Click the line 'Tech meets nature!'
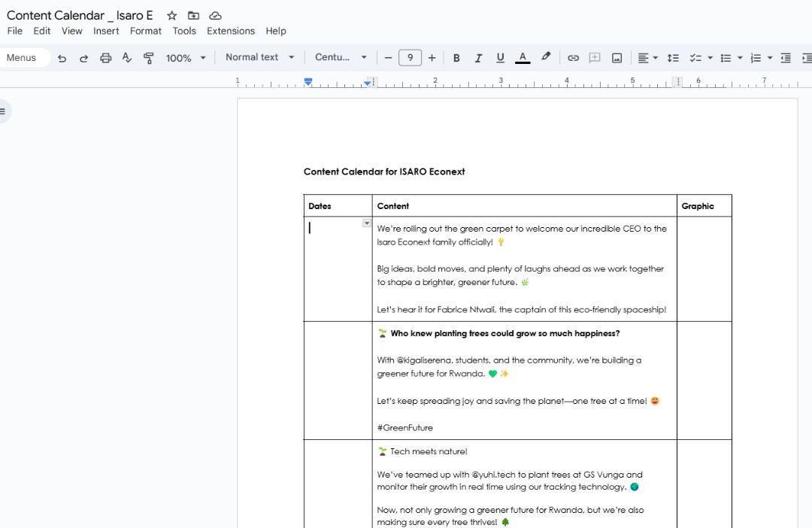The image size is (812, 528). pyautogui.click(x=429, y=451)
